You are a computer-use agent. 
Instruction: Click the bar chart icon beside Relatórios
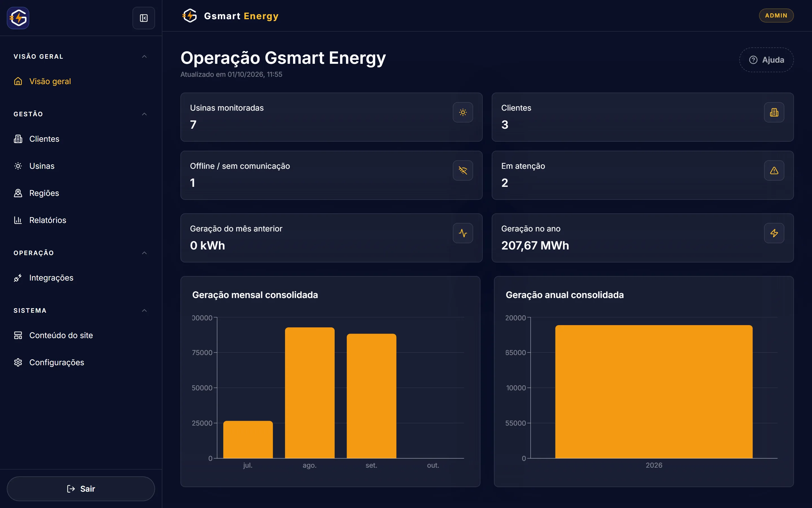(x=18, y=220)
